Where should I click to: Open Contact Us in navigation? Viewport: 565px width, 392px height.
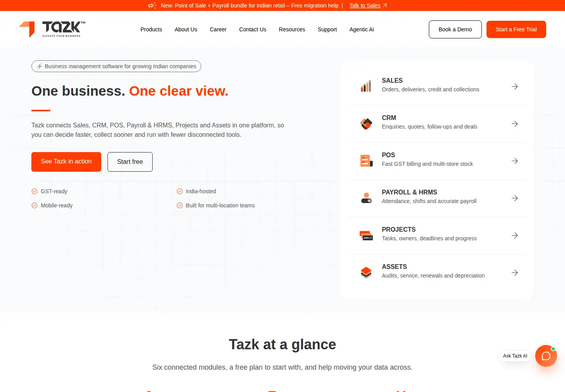click(x=253, y=29)
